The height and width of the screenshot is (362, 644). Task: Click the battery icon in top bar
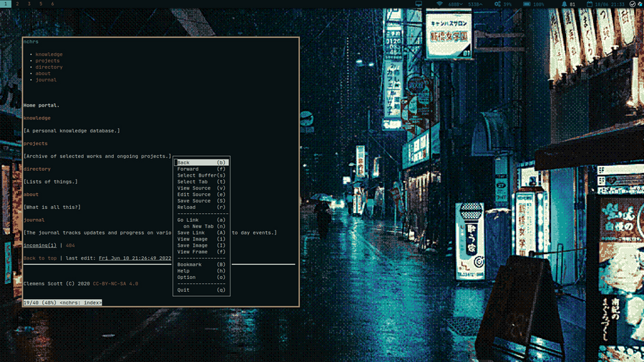tap(527, 4)
